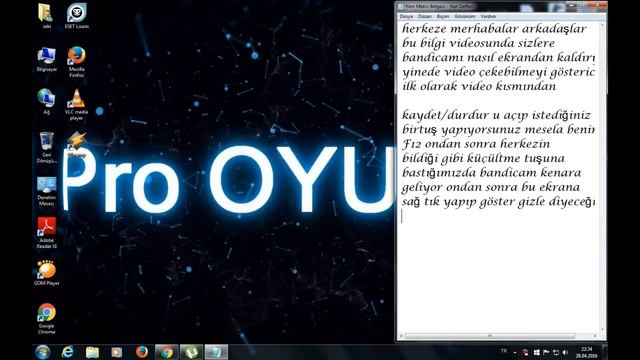Image resolution: width=640 pixels, height=360 pixels.
Task: Open the Görünüm menu in Notepad
Action: click(x=464, y=16)
